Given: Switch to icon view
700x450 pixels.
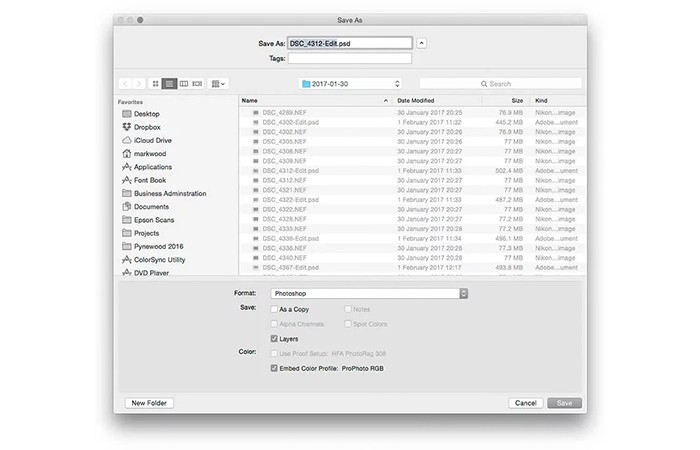Looking at the screenshot, I should [x=155, y=83].
